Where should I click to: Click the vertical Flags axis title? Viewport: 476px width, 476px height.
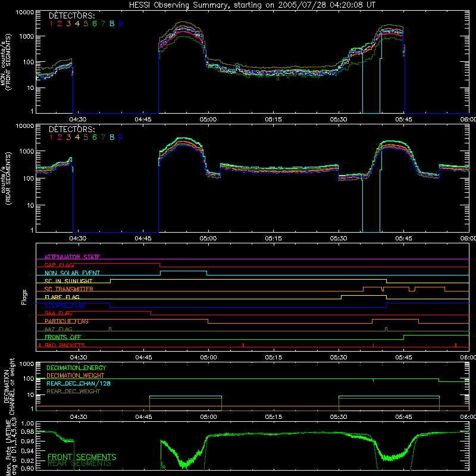(24, 297)
